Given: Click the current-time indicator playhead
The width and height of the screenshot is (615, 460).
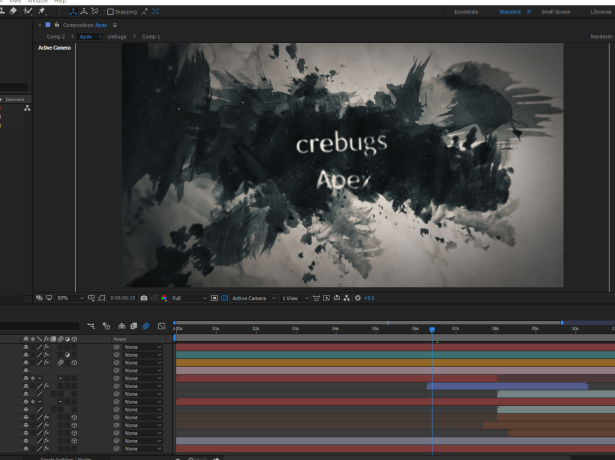Looking at the screenshot, I should [x=432, y=330].
